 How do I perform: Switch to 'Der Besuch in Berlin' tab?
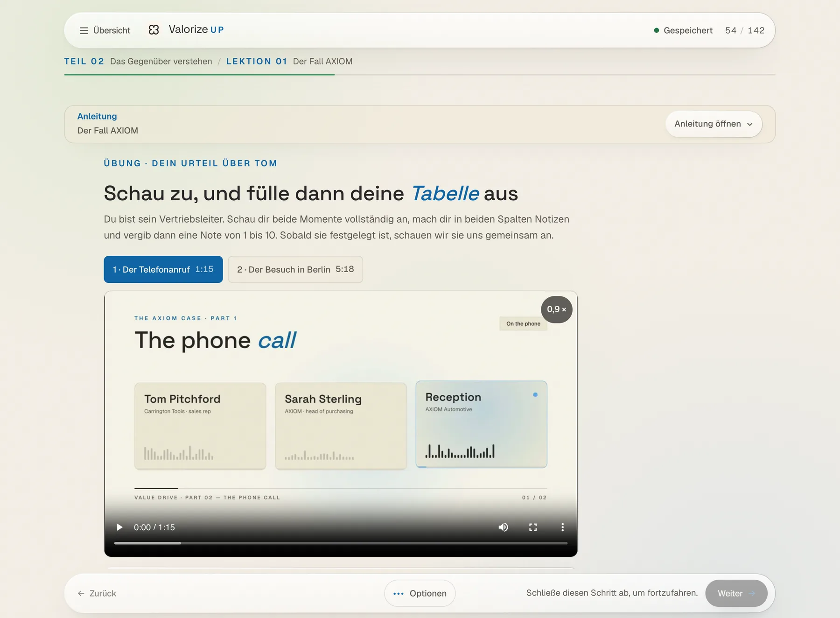tap(295, 269)
